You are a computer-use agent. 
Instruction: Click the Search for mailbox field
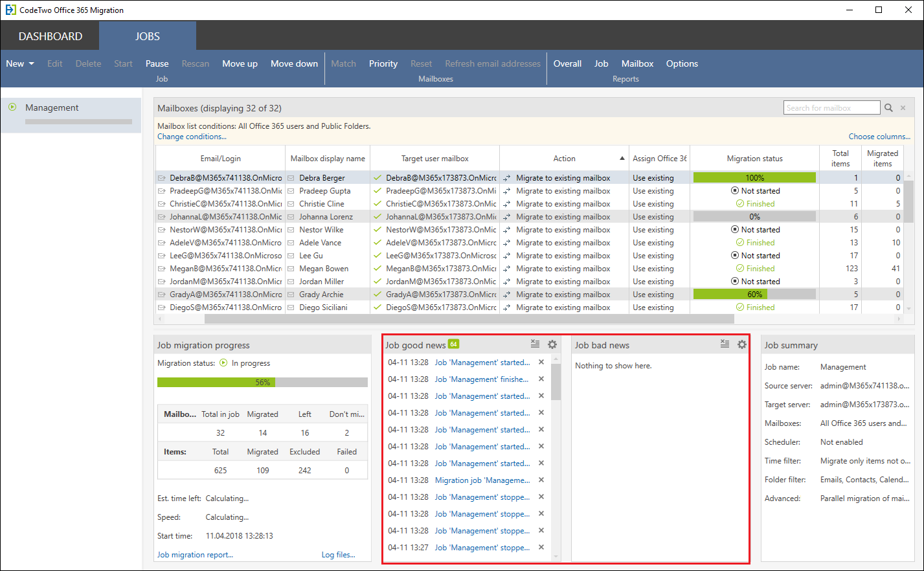pyautogui.click(x=832, y=108)
